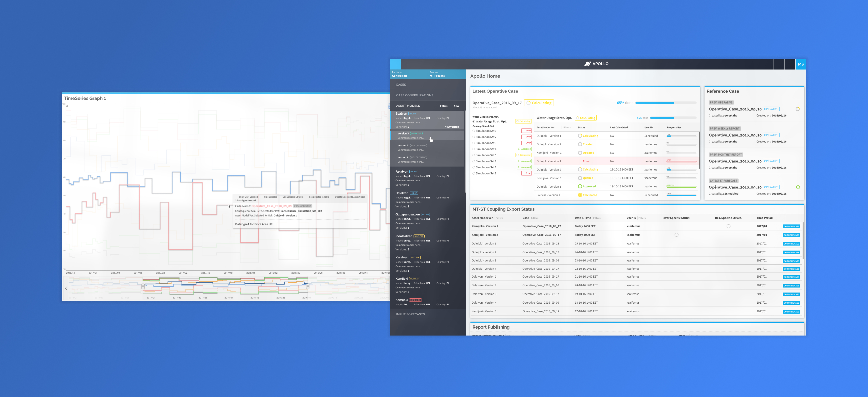The image size is (868, 397).
Task: Click Error badge for Simulation Set 1
Action: [526, 131]
